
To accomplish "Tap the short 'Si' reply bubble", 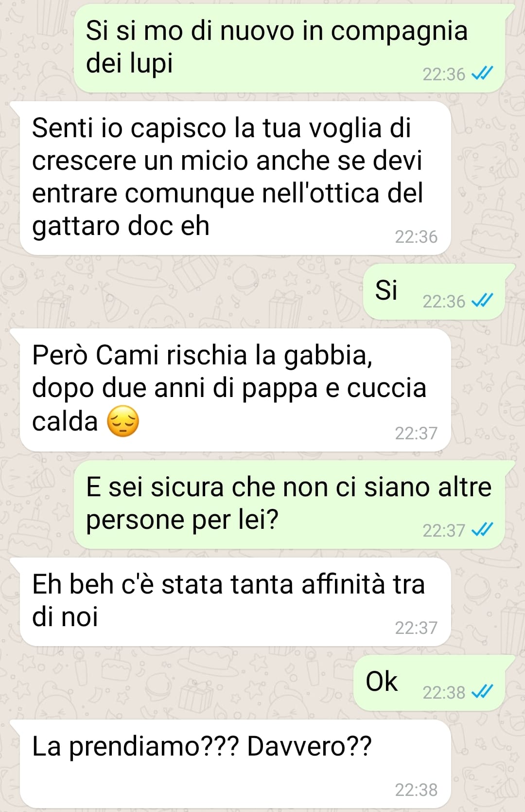I will [x=434, y=291].
